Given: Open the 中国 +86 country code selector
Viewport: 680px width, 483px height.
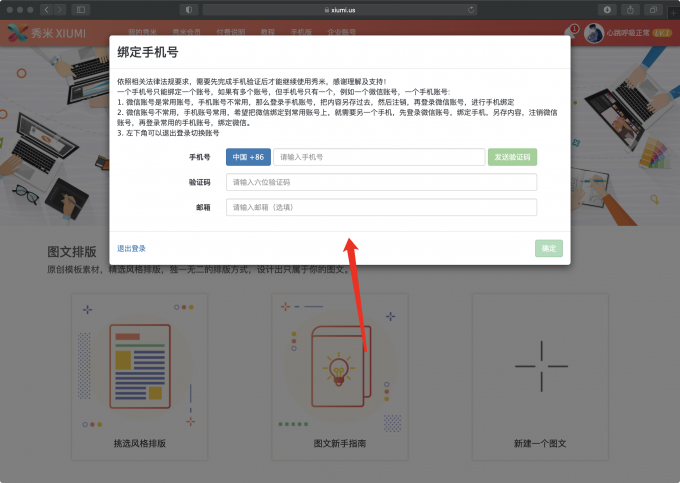Looking at the screenshot, I should click(248, 157).
